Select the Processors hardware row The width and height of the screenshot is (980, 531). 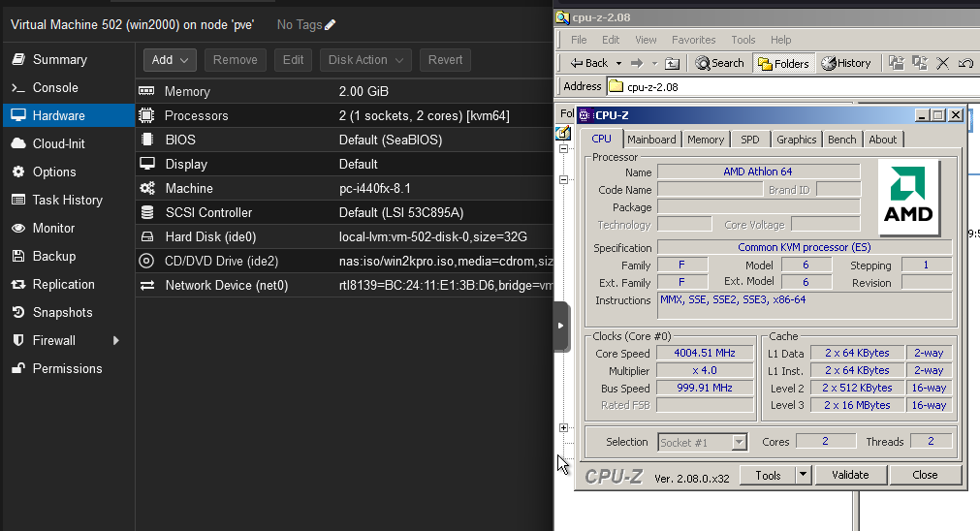pos(197,115)
